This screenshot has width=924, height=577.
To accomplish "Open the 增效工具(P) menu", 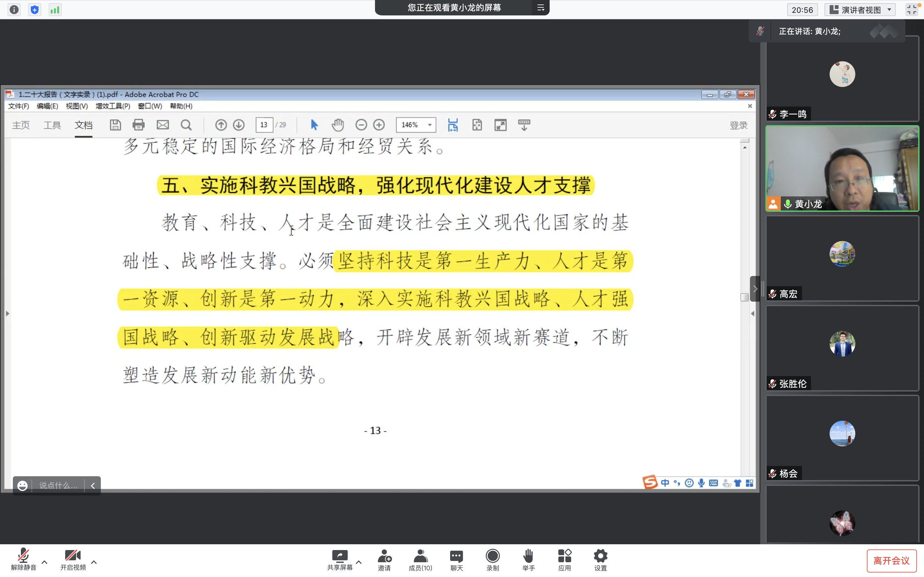I will click(113, 106).
